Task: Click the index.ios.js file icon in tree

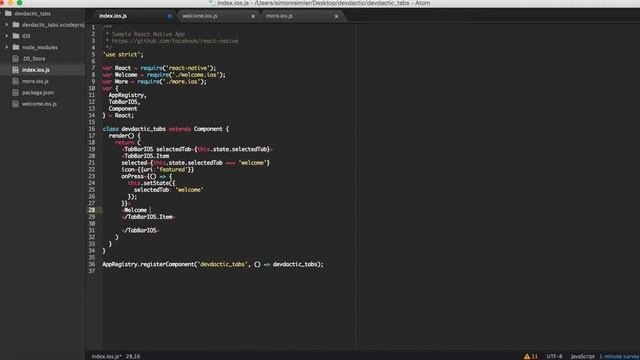Action: tap(16, 70)
